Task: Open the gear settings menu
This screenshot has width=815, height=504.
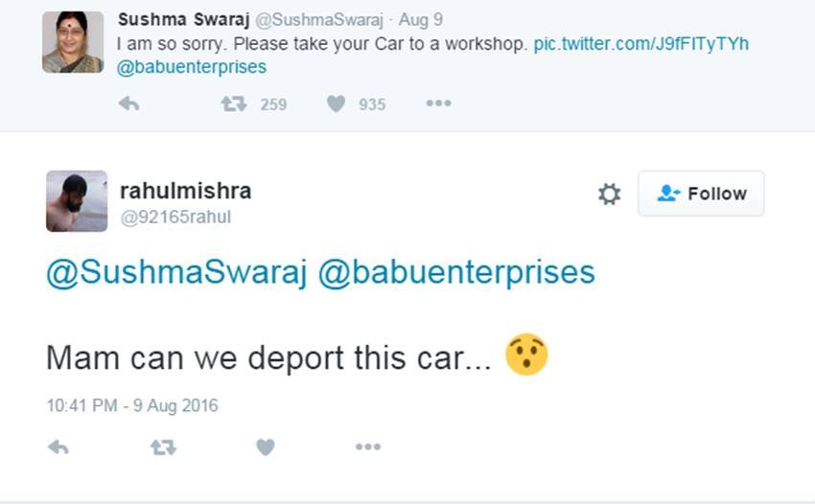Action: pos(609,195)
